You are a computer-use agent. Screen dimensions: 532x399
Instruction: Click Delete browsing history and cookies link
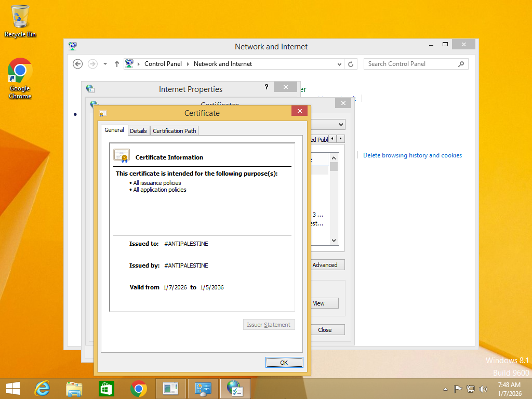pyautogui.click(x=412, y=155)
